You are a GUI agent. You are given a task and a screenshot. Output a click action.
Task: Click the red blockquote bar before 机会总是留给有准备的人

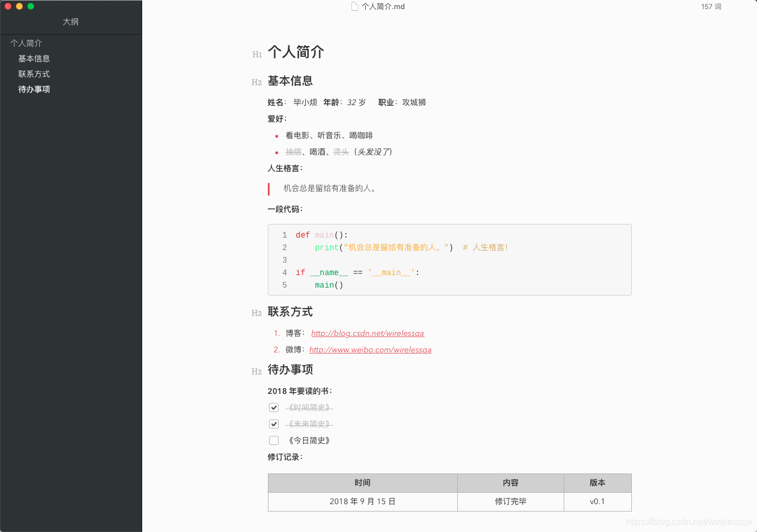click(269, 188)
